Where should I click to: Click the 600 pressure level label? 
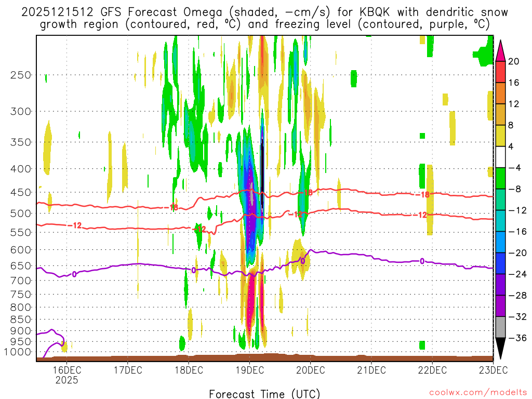(x=21, y=250)
